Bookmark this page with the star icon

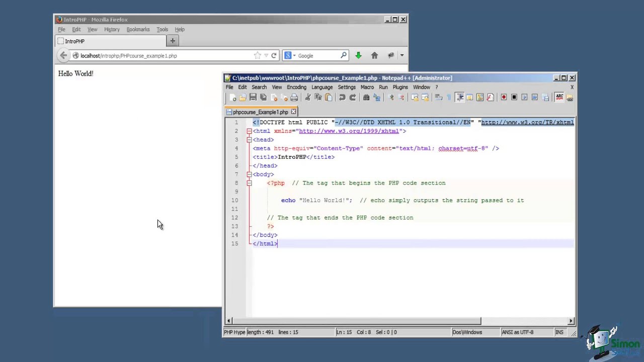pyautogui.click(x=258, y=56)
